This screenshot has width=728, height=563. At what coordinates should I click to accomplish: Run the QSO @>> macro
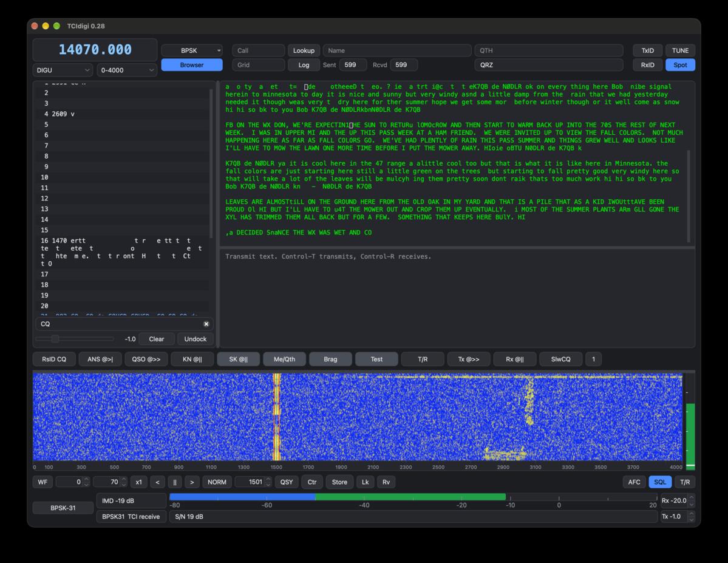(x=146, y=359)
